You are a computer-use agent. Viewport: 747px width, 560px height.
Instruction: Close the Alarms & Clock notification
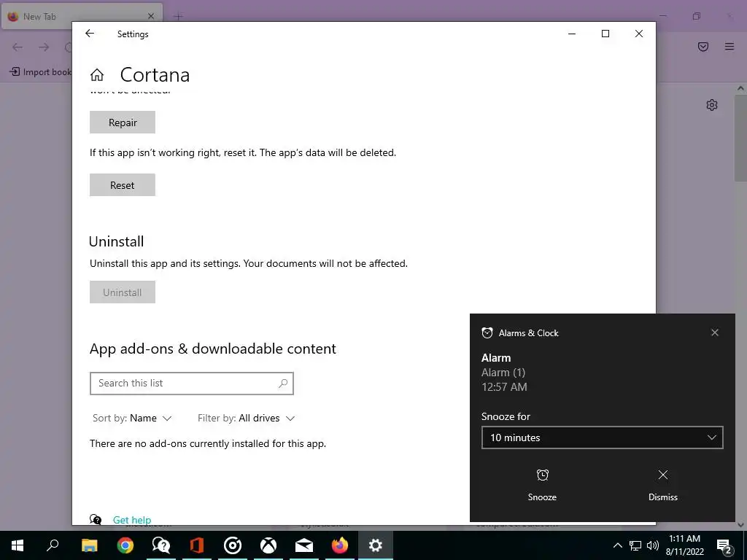(x=715, y=332)
